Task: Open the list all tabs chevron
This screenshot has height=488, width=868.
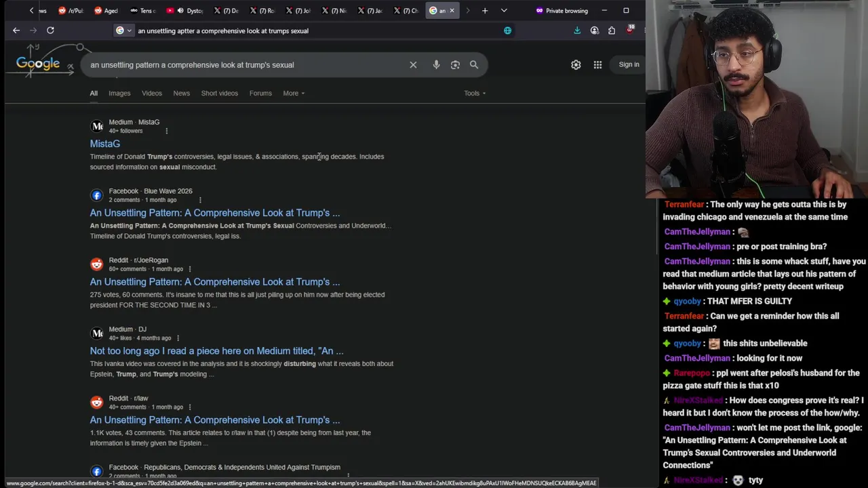Action: pos(504,11)
